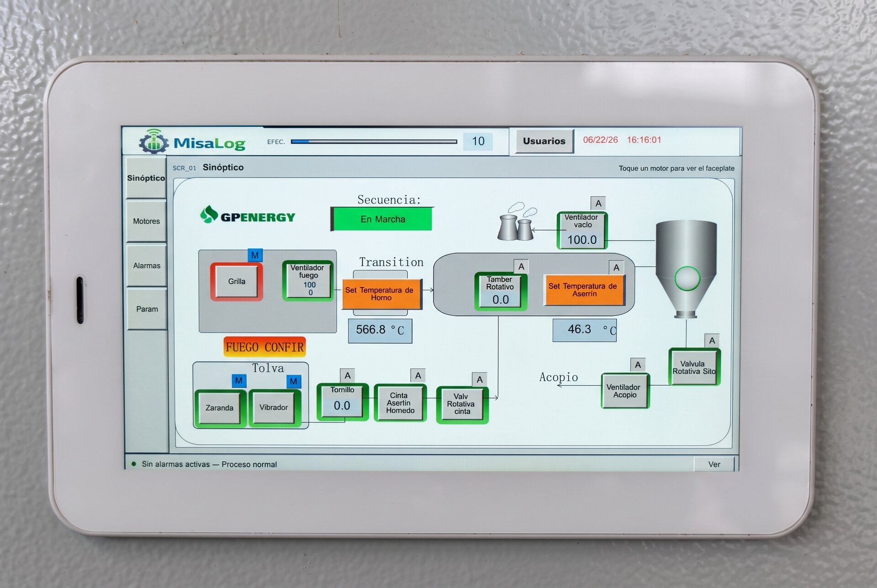Tap the Tornillo motor block
Image resolution: width=877 pixels, height=588 pixels.
click(343, 401)
